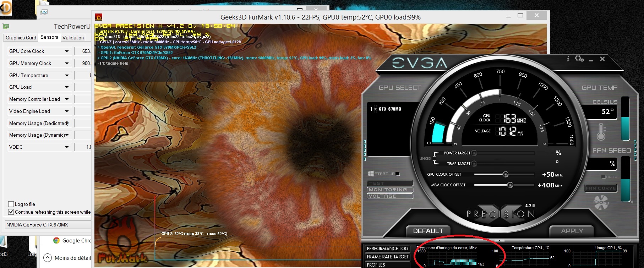Viewport: 644px width, 268px height.
Task: Click the GPU-Z graphics card title icon
Action: (x=6, y=26)
